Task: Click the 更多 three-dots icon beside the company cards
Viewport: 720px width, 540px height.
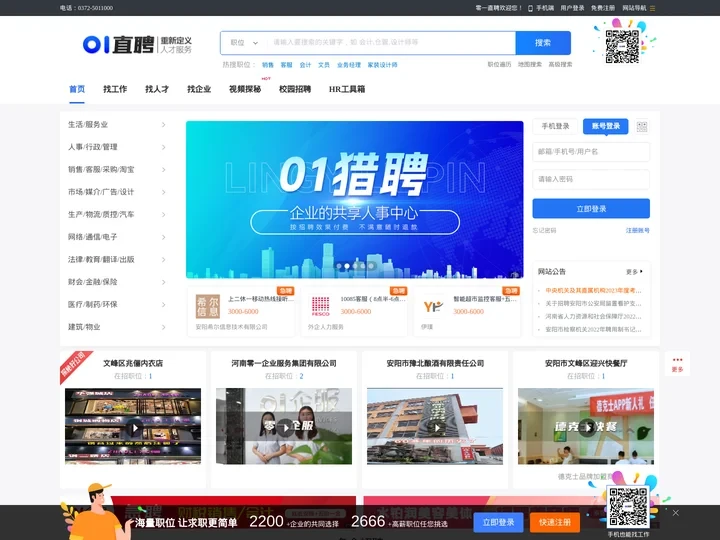Action: pyautogui.click(x=677, y=364)
